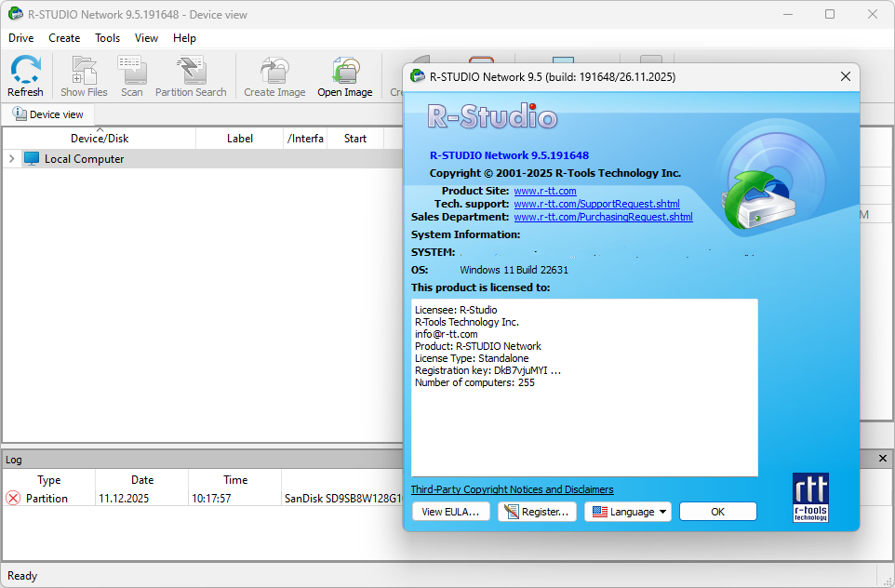Open the View menu

(x=146, y=37)
